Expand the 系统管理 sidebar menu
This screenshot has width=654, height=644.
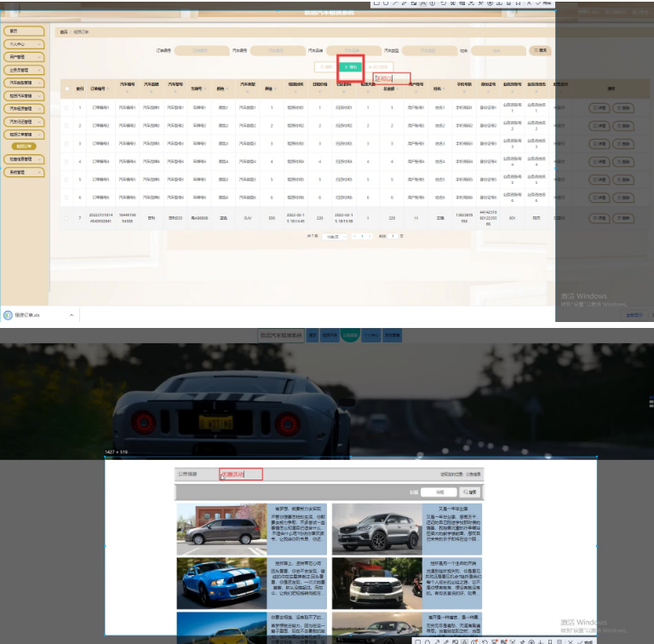[24, 172]
